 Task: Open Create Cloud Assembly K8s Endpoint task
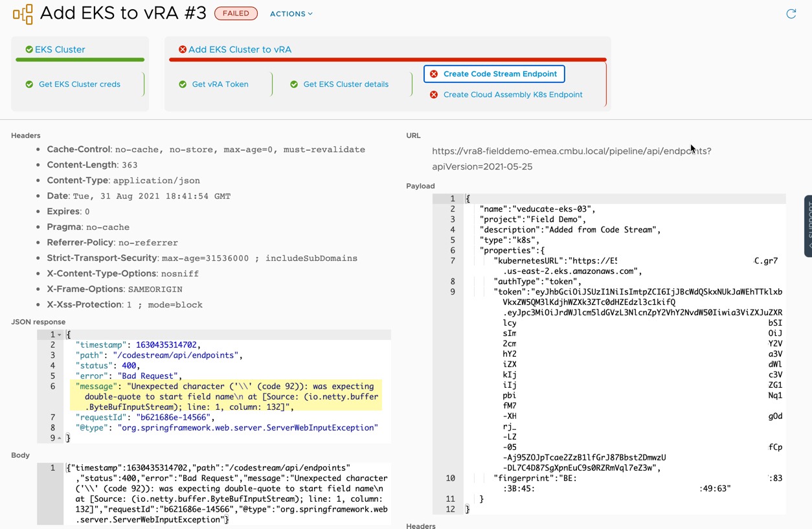click(513, 95)
